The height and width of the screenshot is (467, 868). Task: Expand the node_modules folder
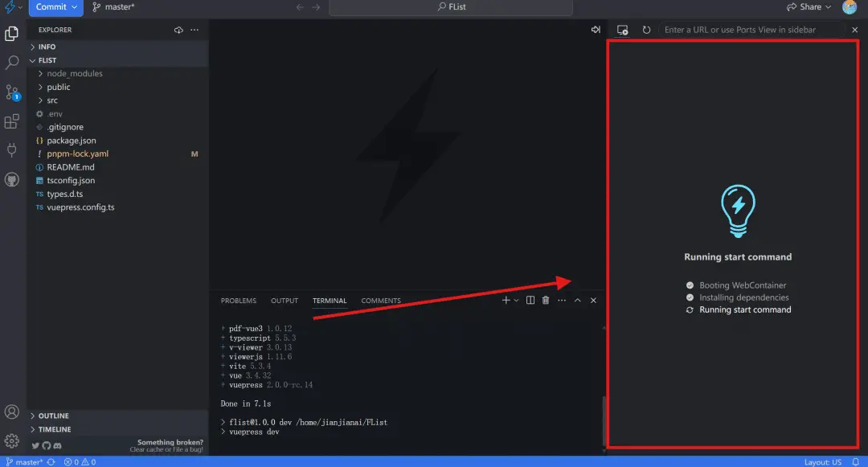click(74, 73)
